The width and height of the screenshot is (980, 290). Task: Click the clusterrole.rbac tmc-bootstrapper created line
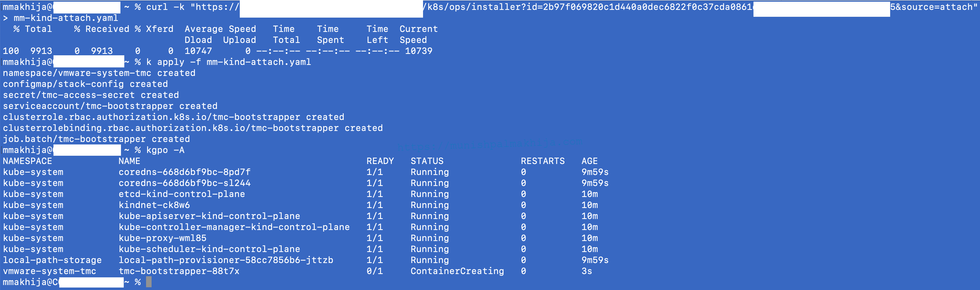point(173,117)
